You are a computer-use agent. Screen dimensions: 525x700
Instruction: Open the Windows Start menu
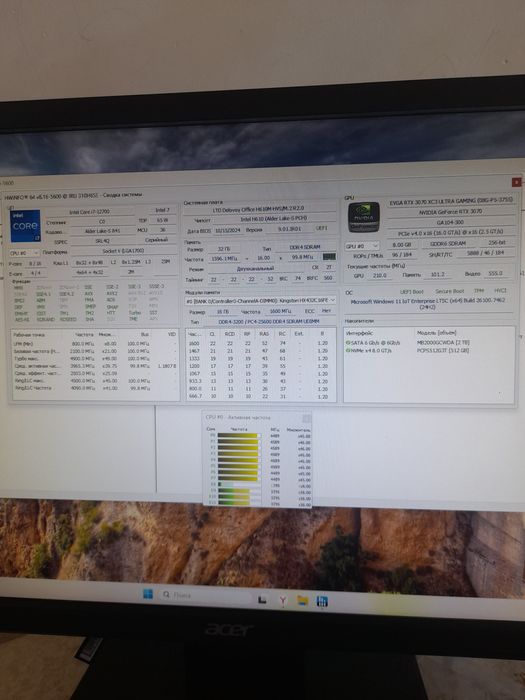[x=148, y=594]
